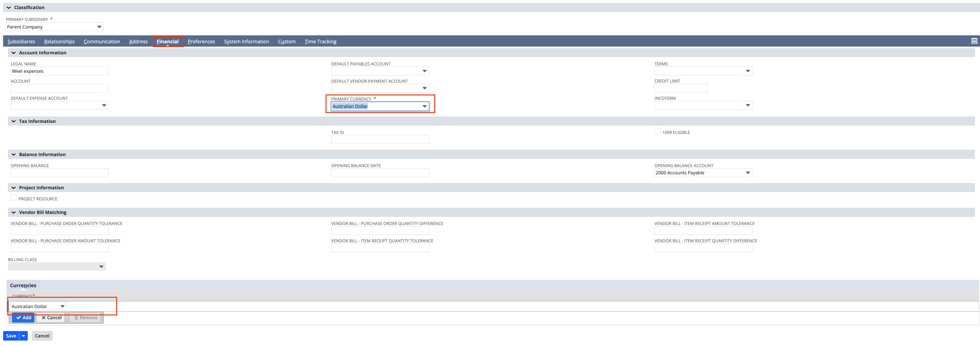Collapse the Classification section chevron
980x346 pixels.
click(x=9, y=8)
